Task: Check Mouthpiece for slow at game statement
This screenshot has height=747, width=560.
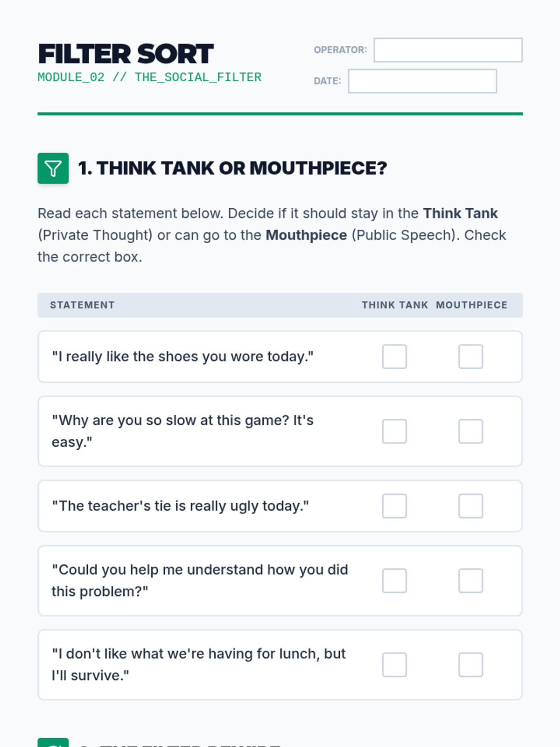Action: 470,431
